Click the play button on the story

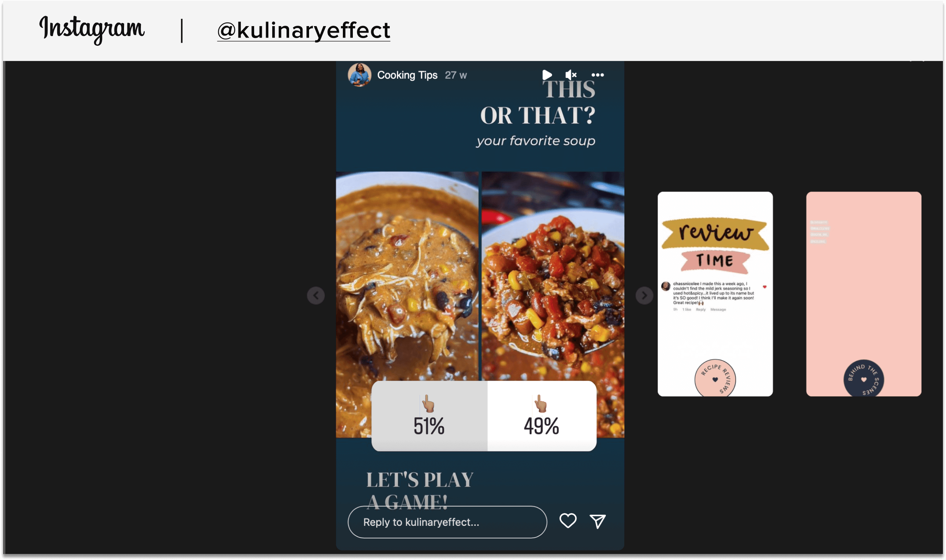pos(547,75)
